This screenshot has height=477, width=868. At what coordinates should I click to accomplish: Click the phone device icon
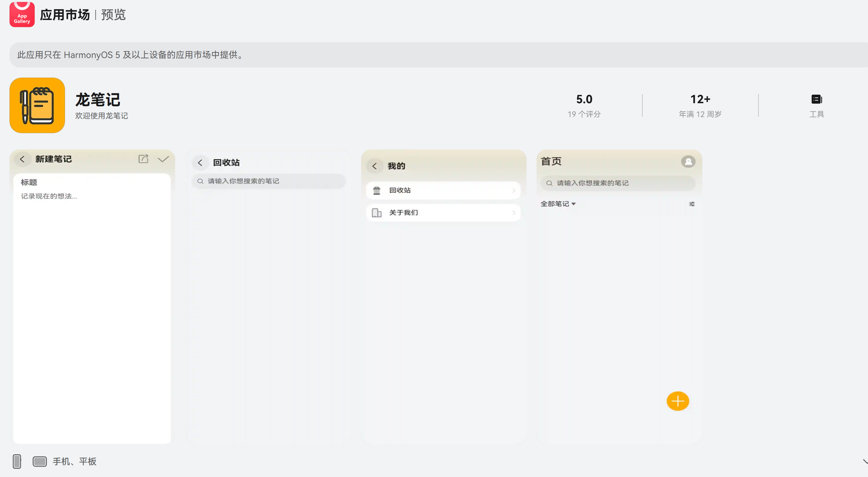pos(17,461)
